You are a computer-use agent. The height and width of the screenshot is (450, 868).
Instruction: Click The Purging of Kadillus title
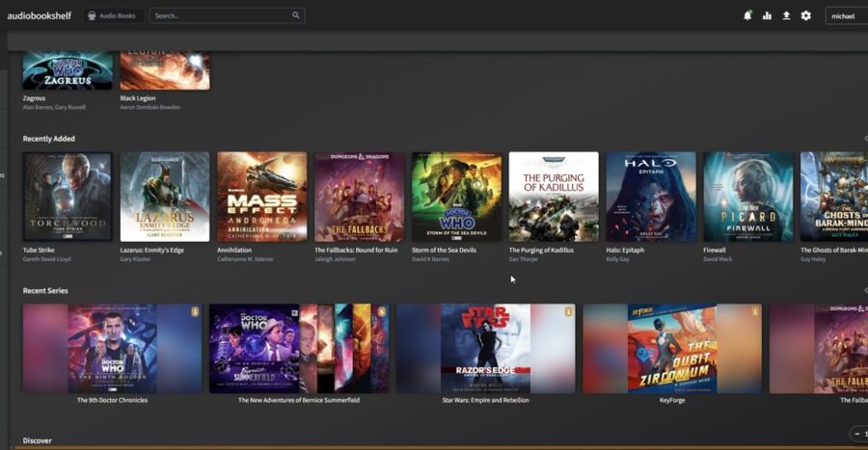tap(541, 250)
